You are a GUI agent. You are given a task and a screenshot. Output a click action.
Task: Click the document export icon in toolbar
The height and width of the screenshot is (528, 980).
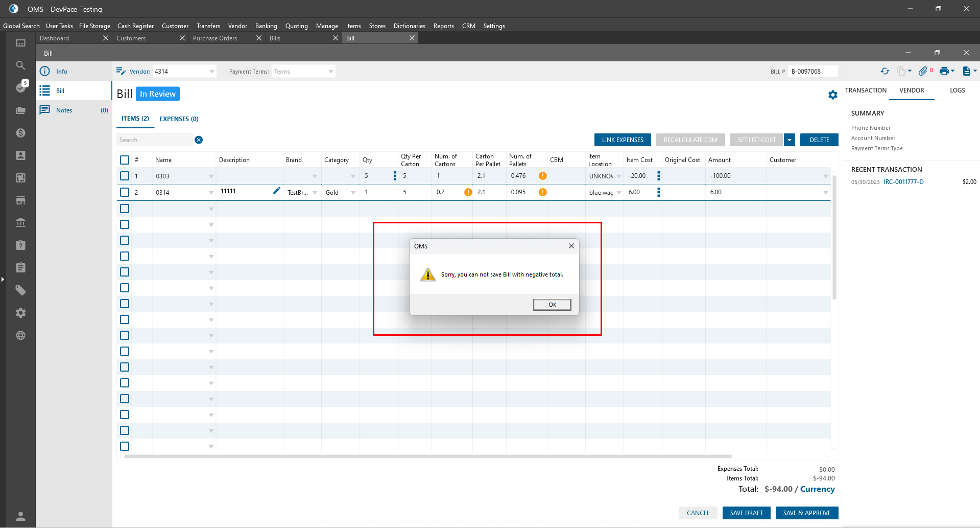(966, 71)
